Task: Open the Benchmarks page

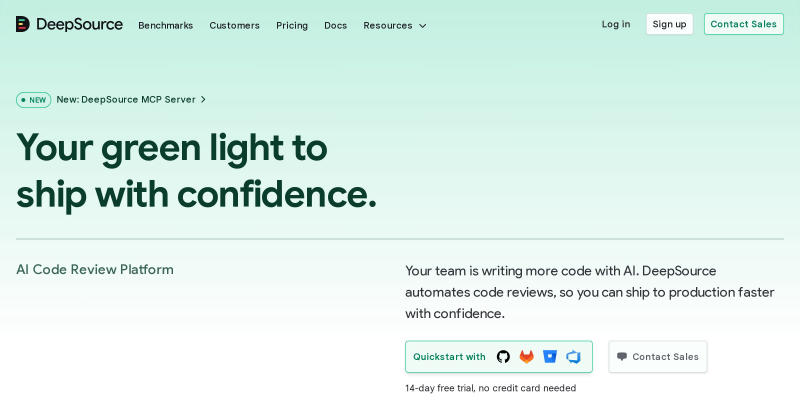Action: click(x=165, y=26)
